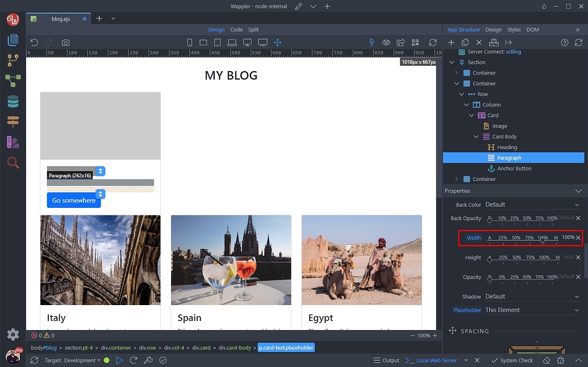Switch to mobile phone viewport icon
The height and width of the screenshot is (367, 588).
pyautogui.click(x=189, y=42)
